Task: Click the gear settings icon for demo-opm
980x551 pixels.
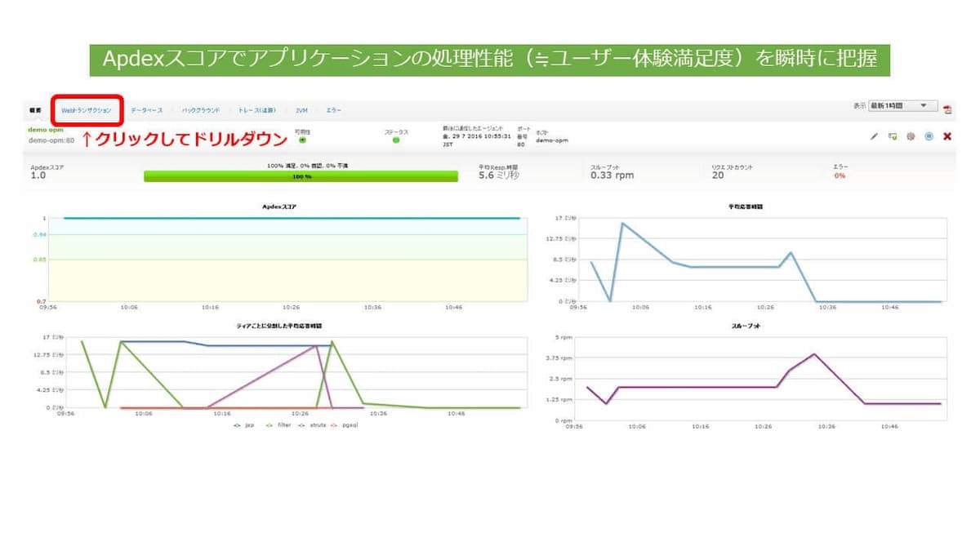Action: tap(911, 136)
